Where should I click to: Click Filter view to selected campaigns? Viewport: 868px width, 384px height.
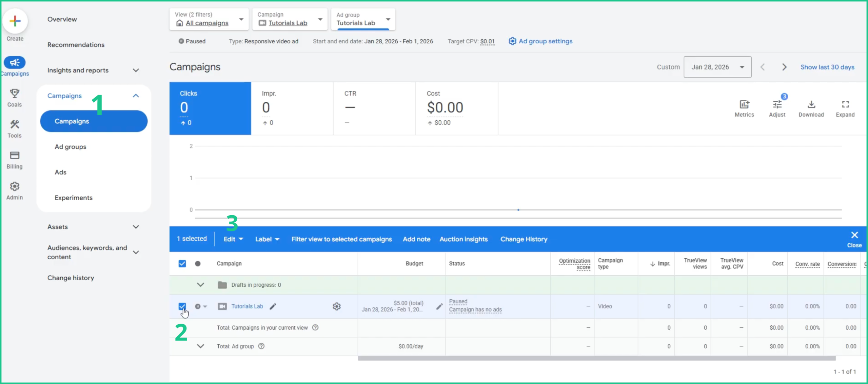tap(341, 239)
